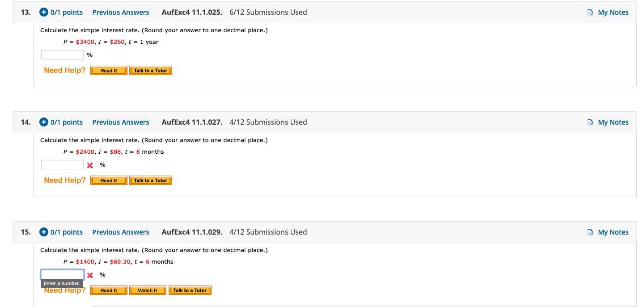The height and width of the screenshot is (307, 644).
Task: Click the Read It button under question 13
Action: pyautogui.click(x=108, y=70)
